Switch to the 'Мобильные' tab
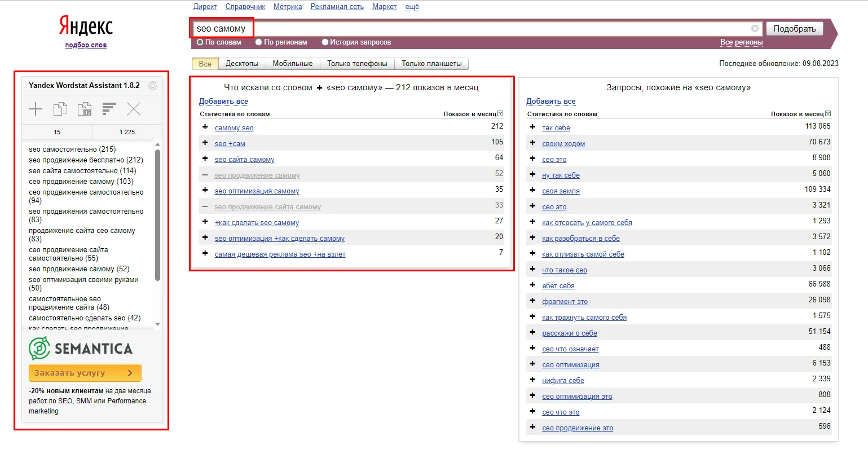 [293, 64]
